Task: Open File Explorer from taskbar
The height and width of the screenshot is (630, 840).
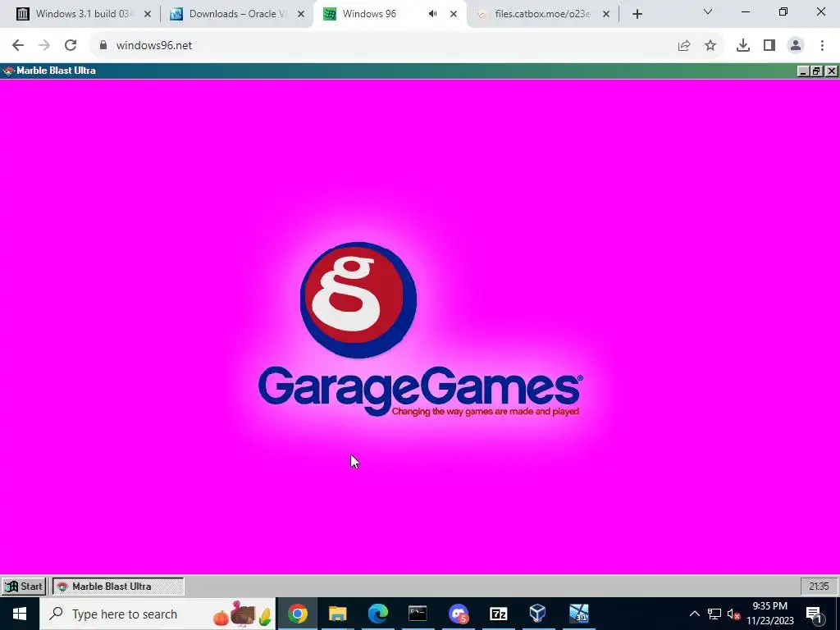Action: pos(337,614)
